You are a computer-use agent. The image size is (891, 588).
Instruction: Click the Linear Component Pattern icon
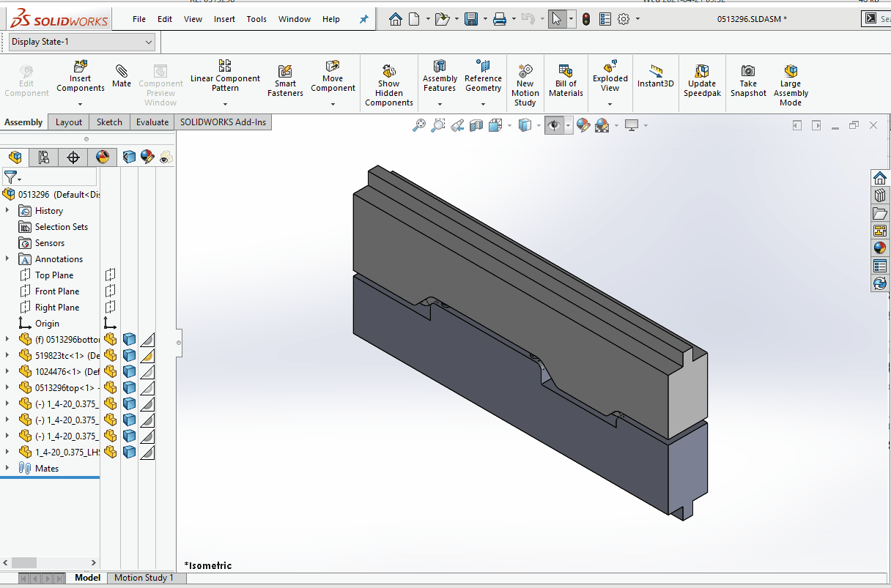click(x=225, y=67)
